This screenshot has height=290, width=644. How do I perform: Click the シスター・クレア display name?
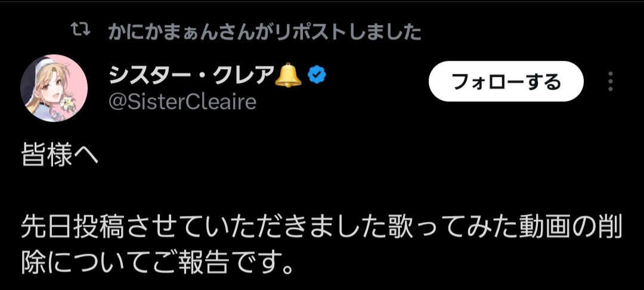(x=191, y=76)
